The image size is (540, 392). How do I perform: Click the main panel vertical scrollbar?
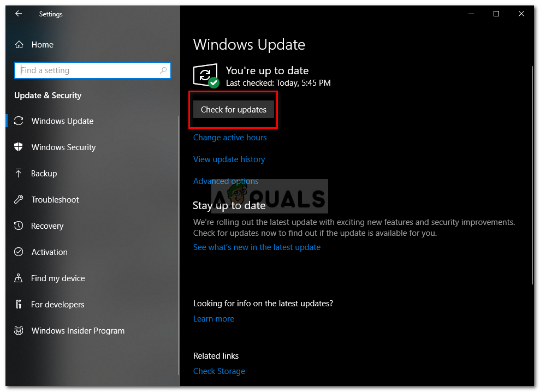click(x=532, y=175)
